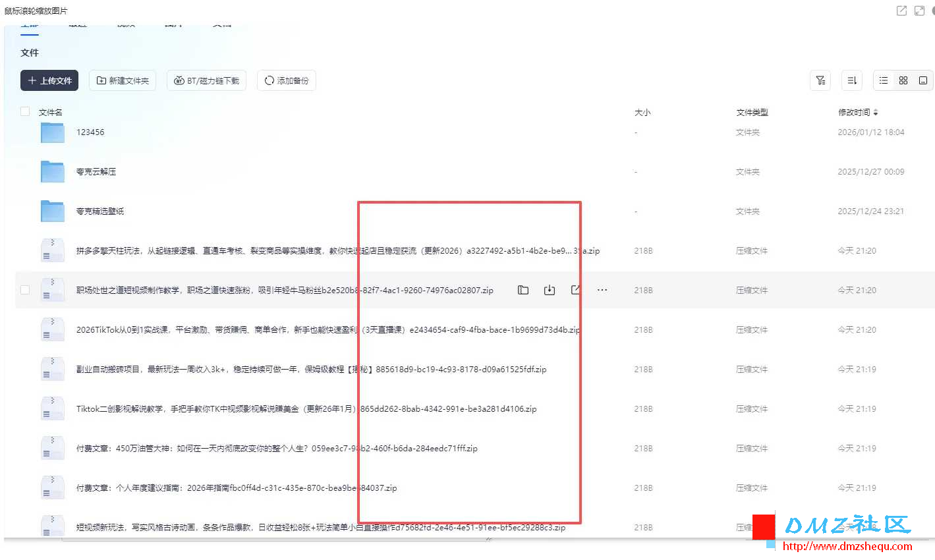
Task: Switch to grid view layout
Action: [903, 80]
